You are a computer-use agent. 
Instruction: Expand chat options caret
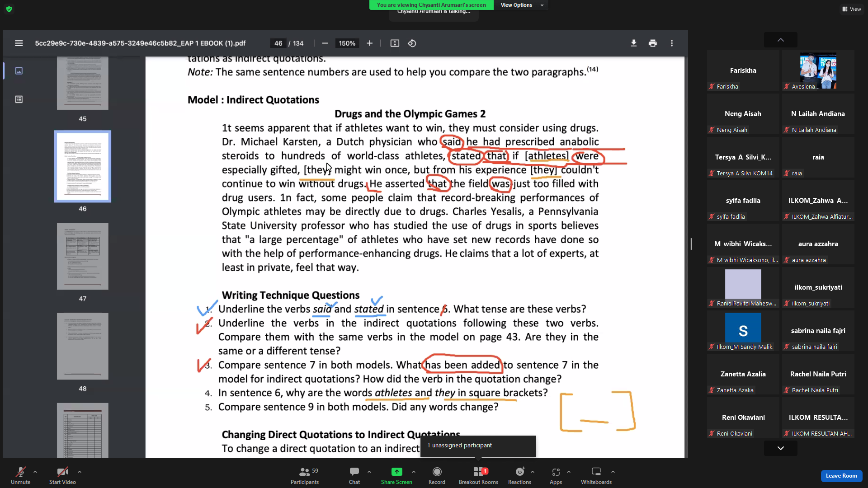(x=369, y=472)
